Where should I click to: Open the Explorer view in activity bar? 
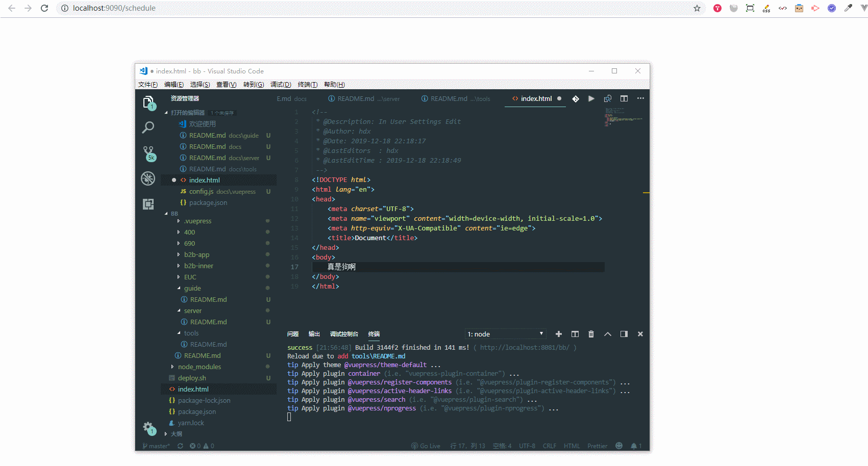coord(148,102)
